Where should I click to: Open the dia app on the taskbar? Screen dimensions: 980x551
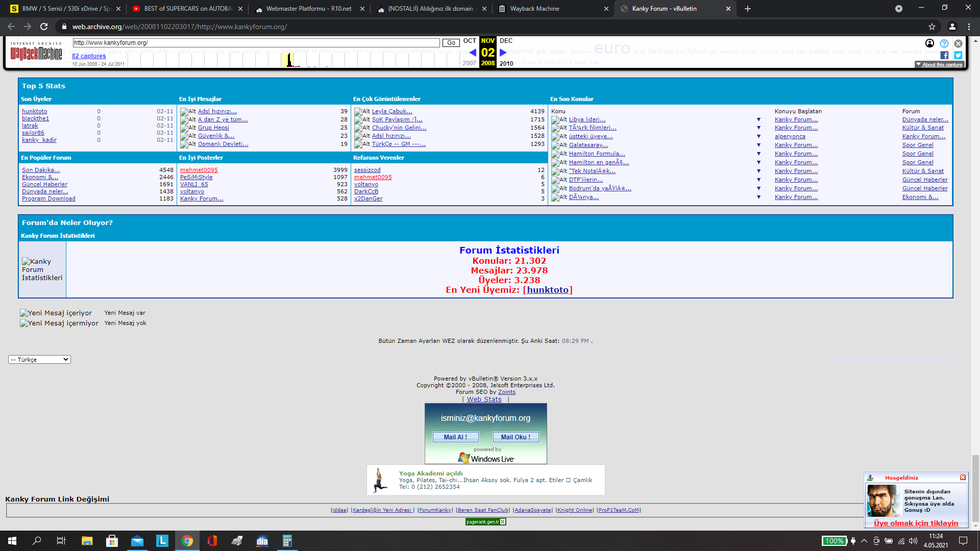pos(262,541)
